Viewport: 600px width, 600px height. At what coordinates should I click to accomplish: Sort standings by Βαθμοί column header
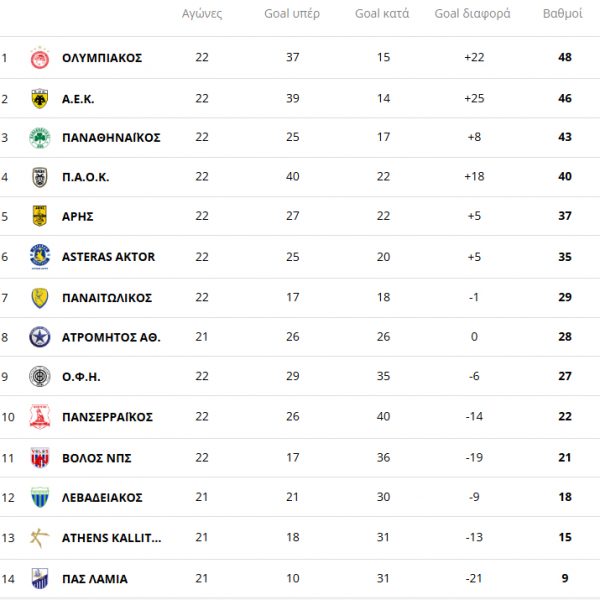coord(564,14)
